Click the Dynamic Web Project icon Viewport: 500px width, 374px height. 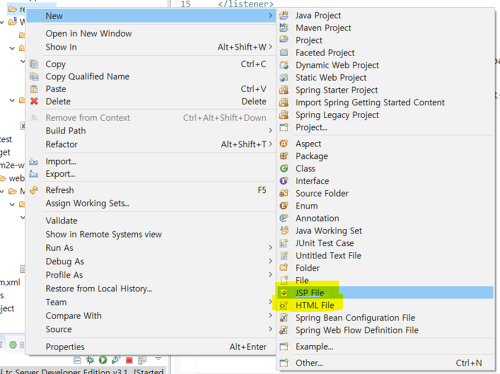pyautogui.click(x=284, y=65)
